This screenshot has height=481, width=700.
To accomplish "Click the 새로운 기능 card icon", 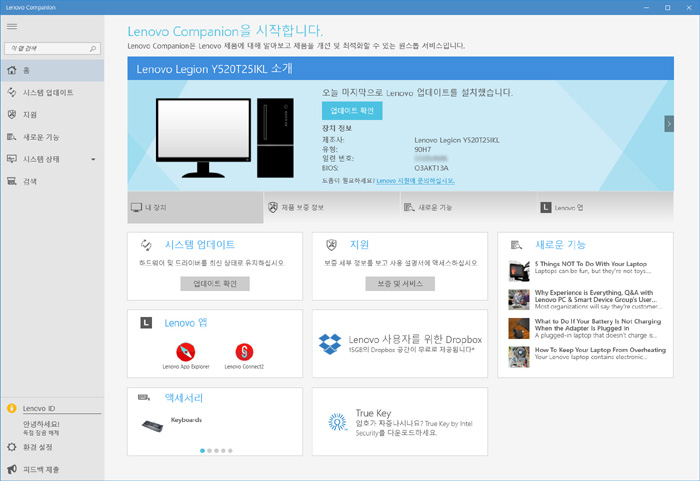I will 516,245.
